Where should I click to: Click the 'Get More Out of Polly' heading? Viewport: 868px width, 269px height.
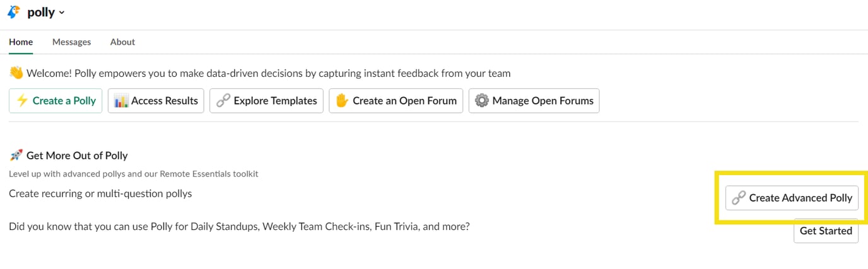[77, 155]
